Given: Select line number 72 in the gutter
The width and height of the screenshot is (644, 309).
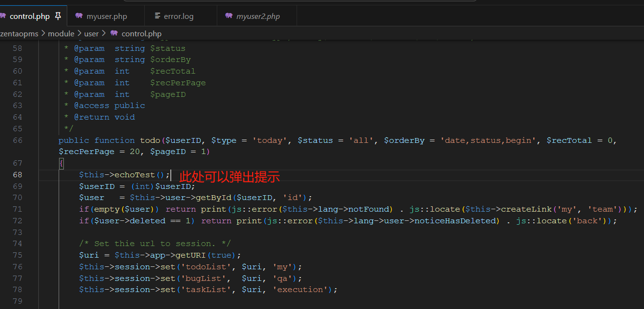Looking at the screenshot, I should 17,221.
